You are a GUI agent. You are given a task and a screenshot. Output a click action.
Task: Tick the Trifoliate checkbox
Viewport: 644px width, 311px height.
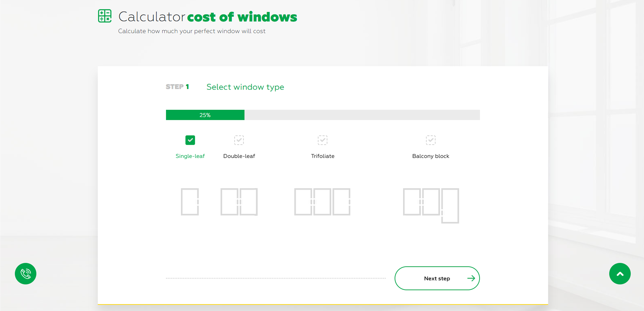click(x=322, y=140)
